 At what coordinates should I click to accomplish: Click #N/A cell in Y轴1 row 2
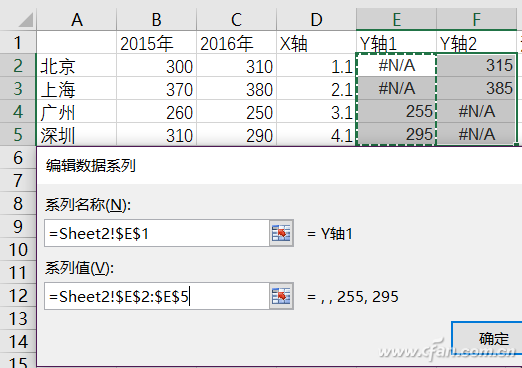coord(396,65)
